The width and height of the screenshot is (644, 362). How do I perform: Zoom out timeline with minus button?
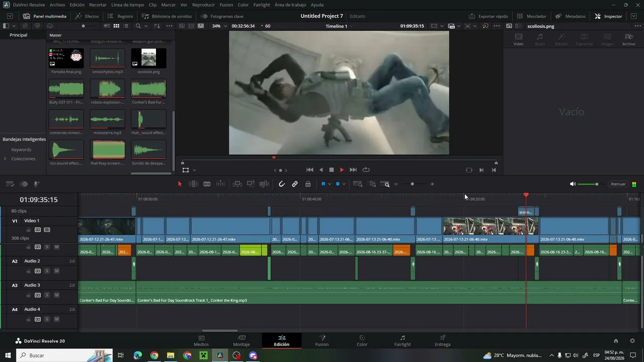(x=396, y=184)
